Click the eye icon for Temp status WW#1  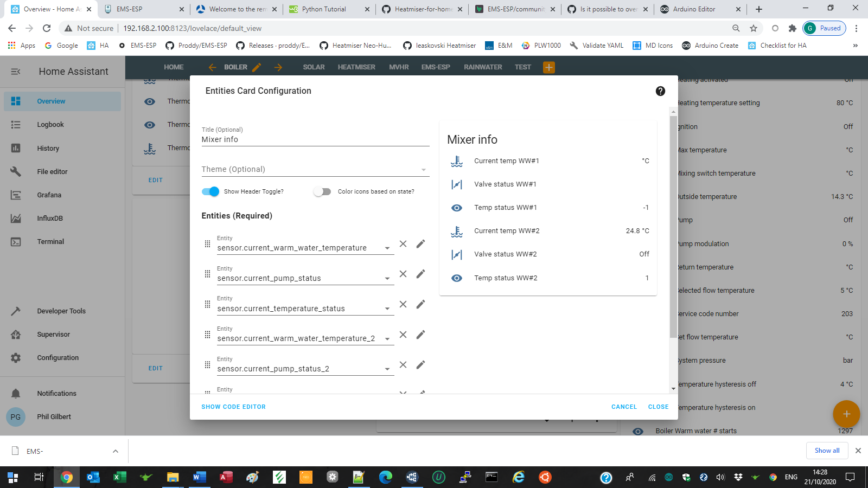coord(457,208)
